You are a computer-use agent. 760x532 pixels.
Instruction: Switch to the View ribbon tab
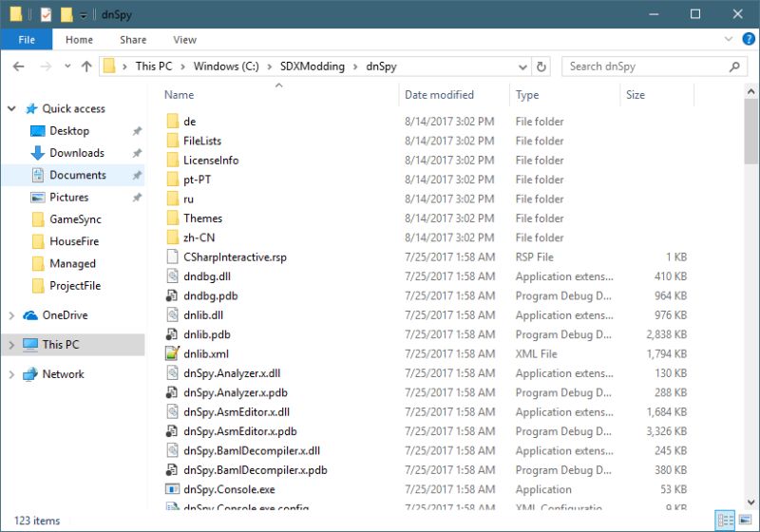tap(184, 40)
